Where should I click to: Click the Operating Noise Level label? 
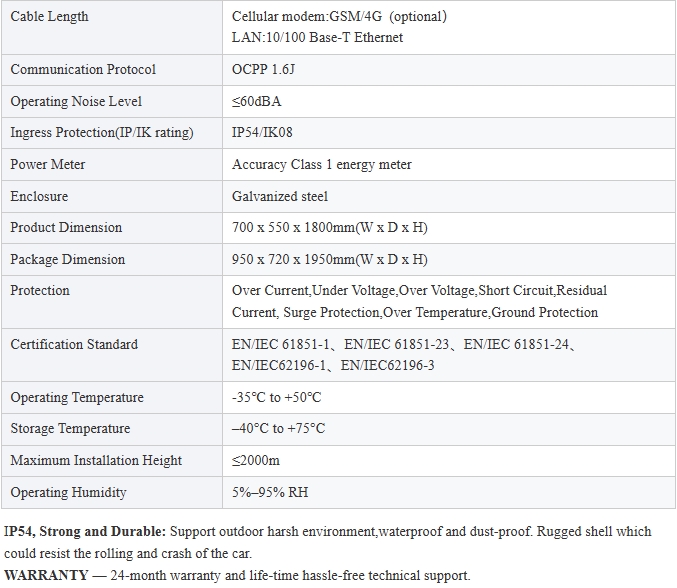(x=76, y=102)
